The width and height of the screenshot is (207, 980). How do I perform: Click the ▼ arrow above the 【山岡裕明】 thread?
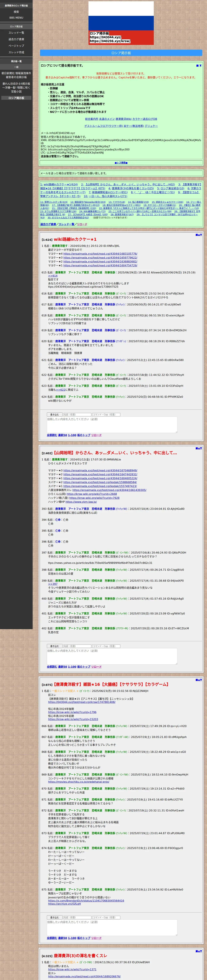pyautogui.click(x=201, y=448)
